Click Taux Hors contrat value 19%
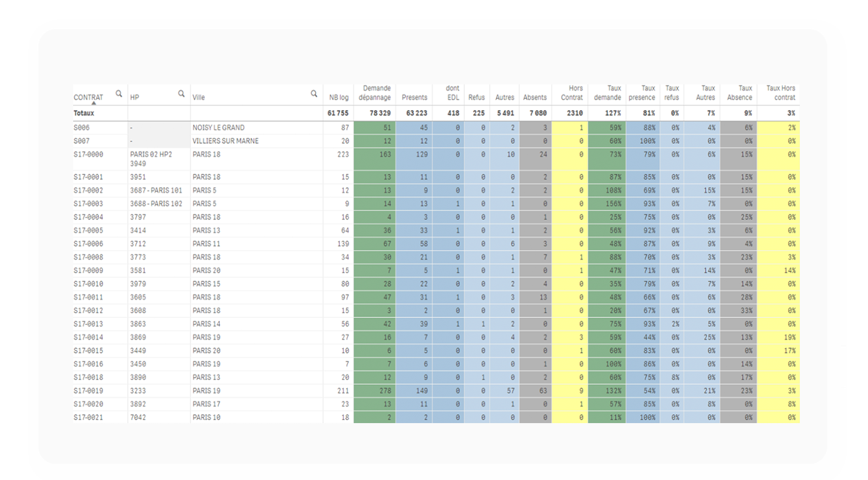 pyautogui.click(x=791, y=337)
